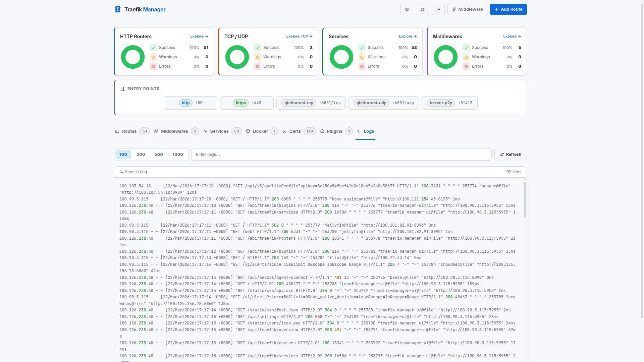
Task: Click the Access Log terminal icon
Action: coord(121,172)
